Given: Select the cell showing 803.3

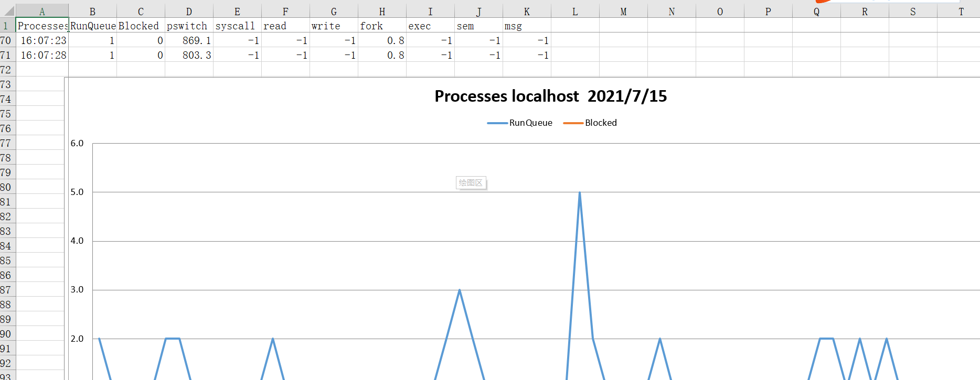Looking at the screenshot, I should (189, 55).
